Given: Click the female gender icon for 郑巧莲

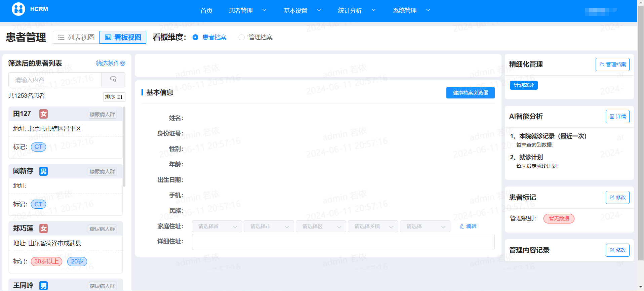Looking at the screenshot, I should point(43,228).
